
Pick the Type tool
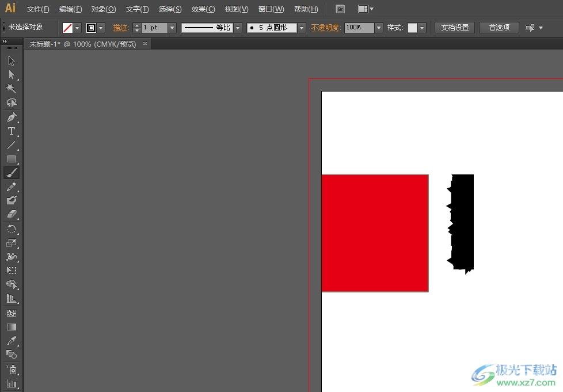pos(12,131)
